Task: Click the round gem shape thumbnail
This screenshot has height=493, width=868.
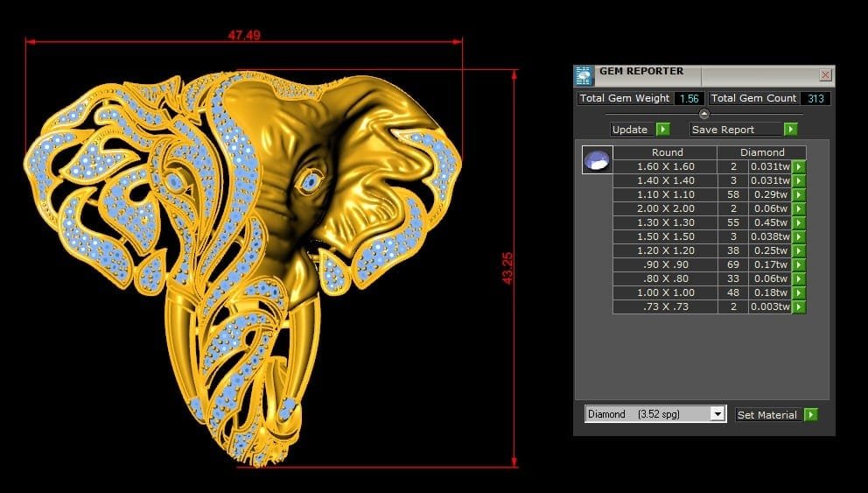Action: tap(597, 160)
